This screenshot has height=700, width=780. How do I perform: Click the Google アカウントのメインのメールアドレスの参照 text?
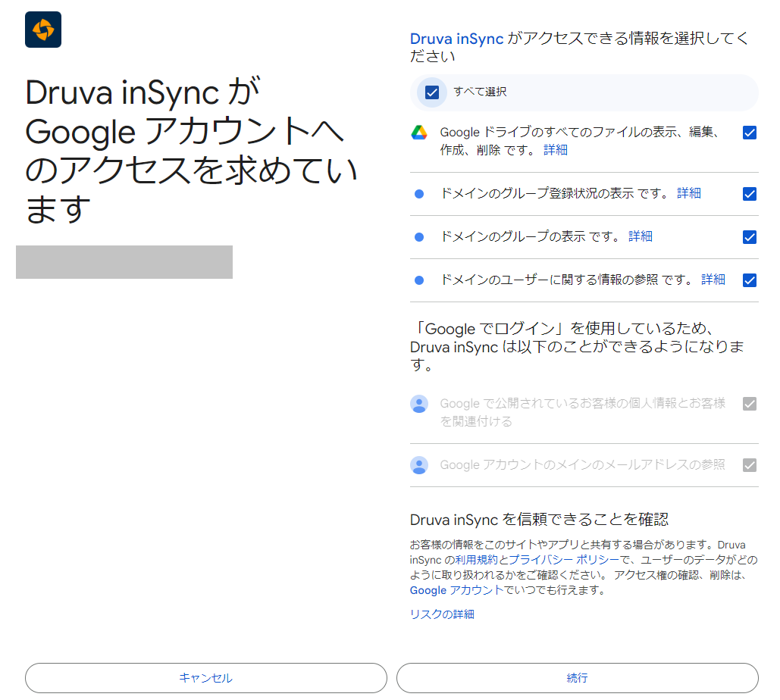tap(582, 465)
